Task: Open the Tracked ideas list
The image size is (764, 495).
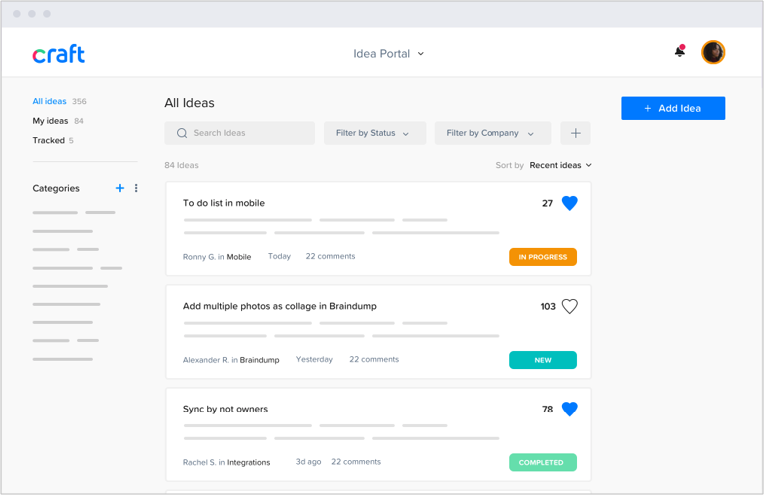Action: pos(48,141)
